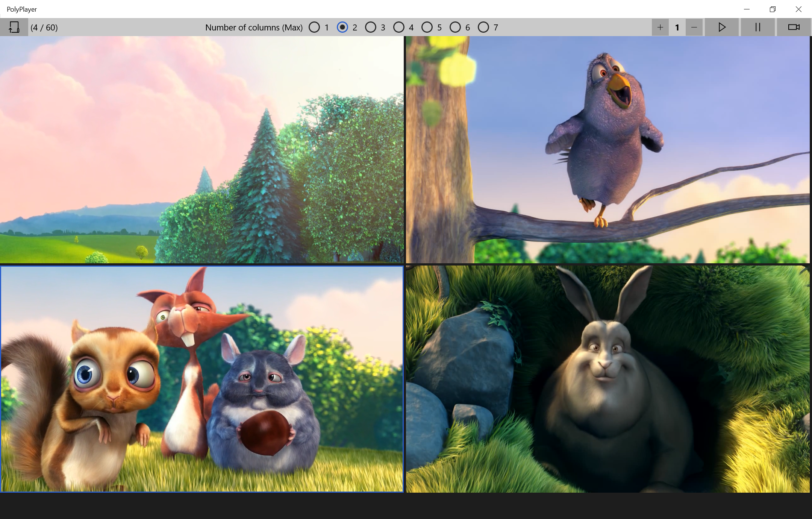
Task: Select the 2 columns radio button
Action: click(342, 27)
